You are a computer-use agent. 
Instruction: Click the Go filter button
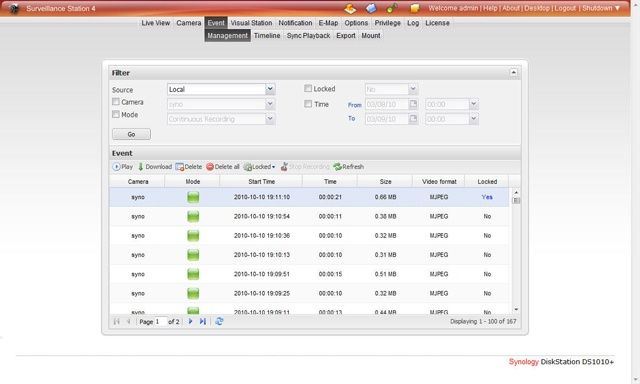[x=131, y=134]
